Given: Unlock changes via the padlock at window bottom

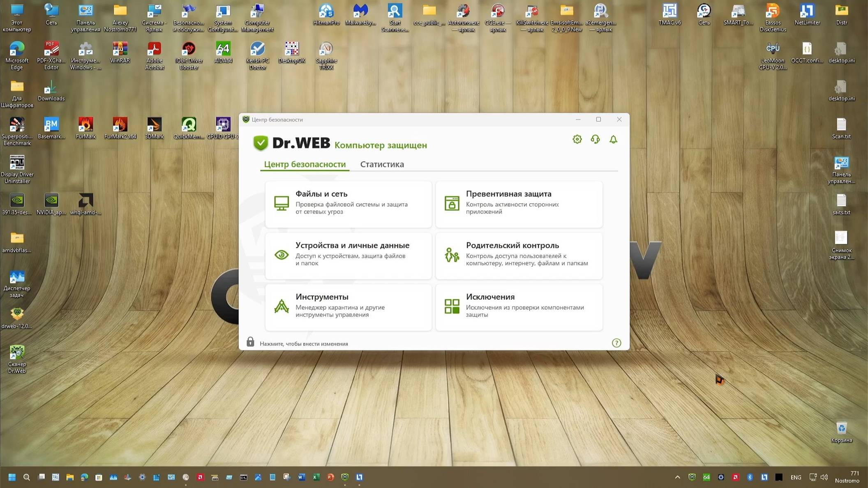Looking at the screenshot, I should click(251, 342).
